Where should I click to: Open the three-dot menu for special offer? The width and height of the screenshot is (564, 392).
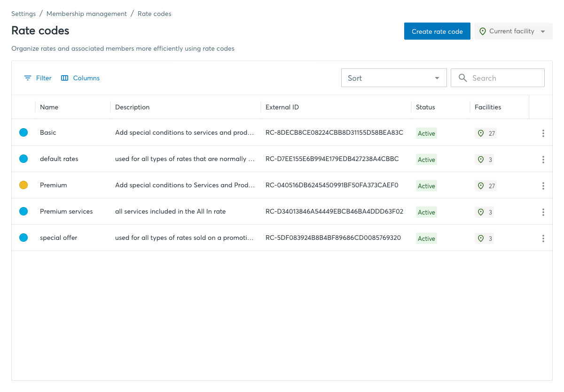543,238
